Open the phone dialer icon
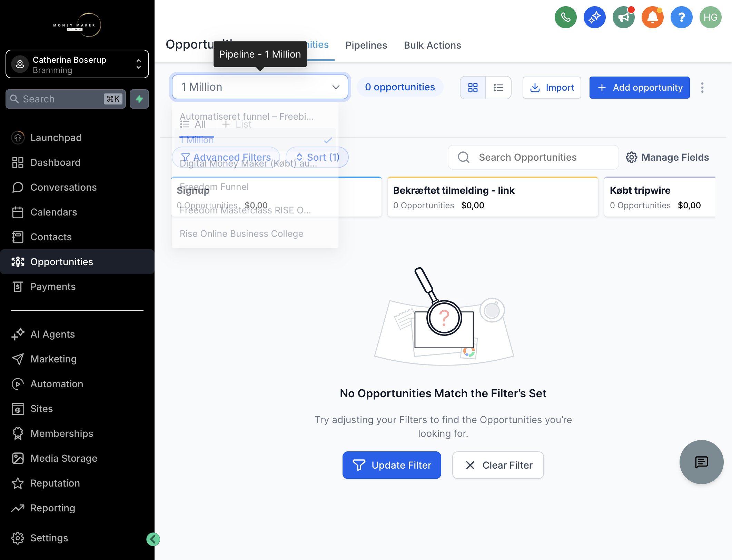 point(565,17)
